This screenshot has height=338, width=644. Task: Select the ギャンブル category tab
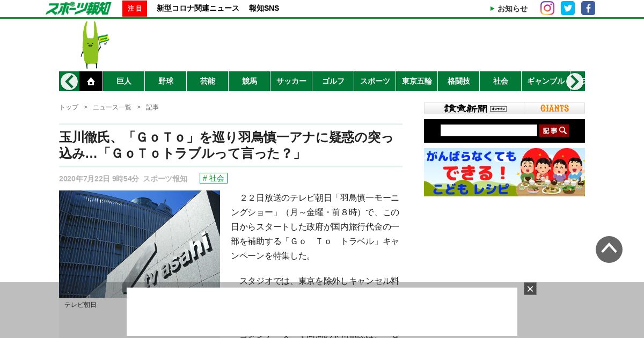(546, 81)
